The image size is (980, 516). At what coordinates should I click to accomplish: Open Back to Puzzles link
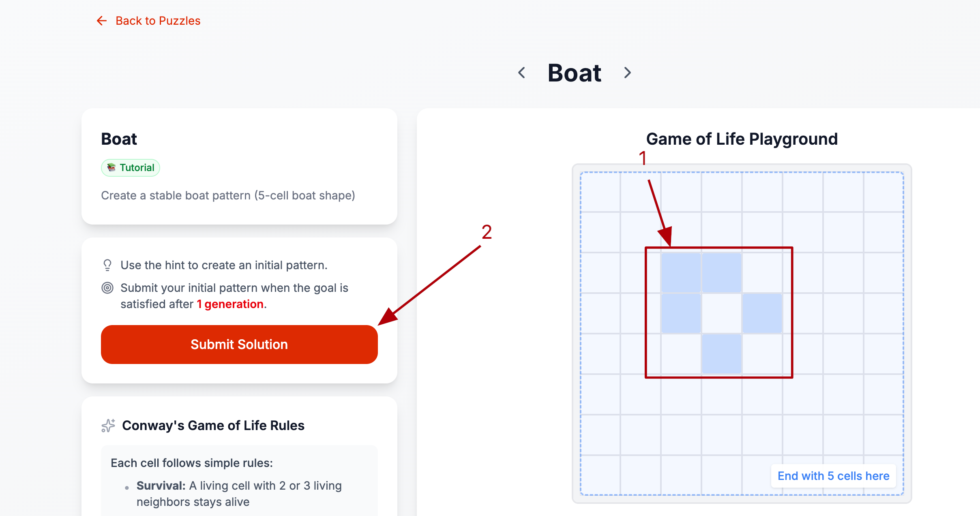click(x=149, y=21)
